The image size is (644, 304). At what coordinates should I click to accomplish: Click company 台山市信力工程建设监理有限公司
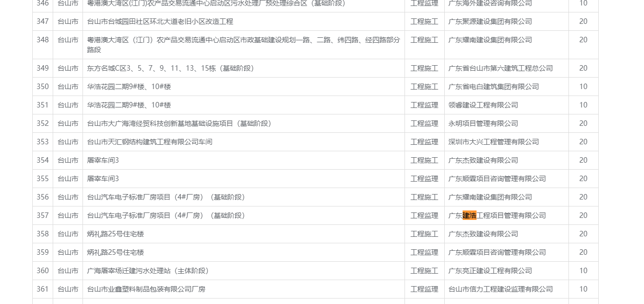[x=500, y=289]
